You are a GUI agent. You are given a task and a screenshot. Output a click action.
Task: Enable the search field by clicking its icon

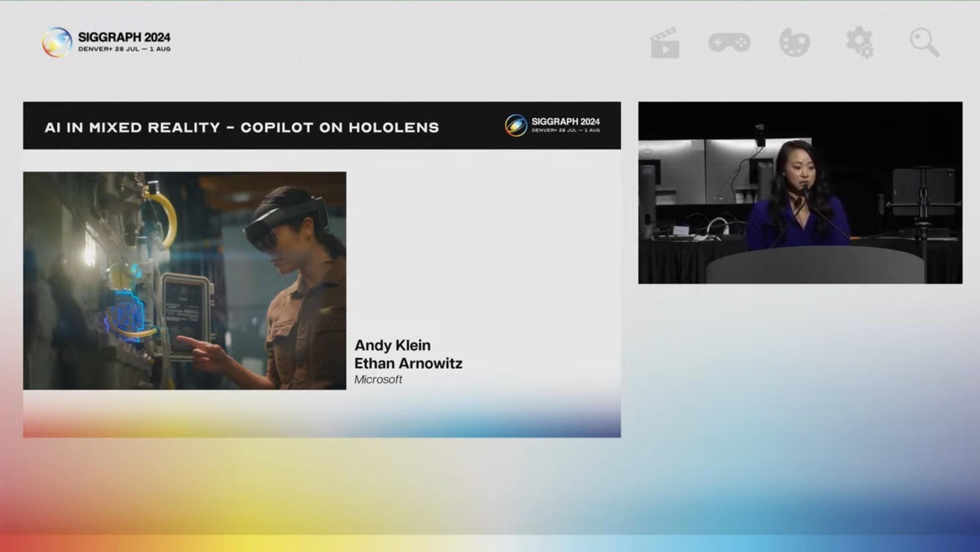tap(924, 42)
